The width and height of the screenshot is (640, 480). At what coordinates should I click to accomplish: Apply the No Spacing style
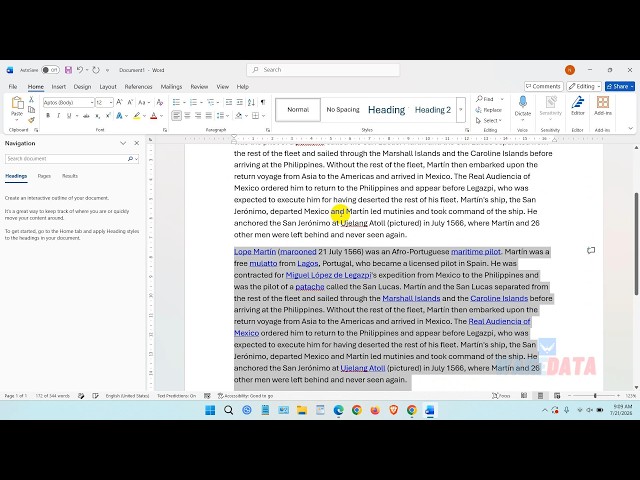(343, 110)
